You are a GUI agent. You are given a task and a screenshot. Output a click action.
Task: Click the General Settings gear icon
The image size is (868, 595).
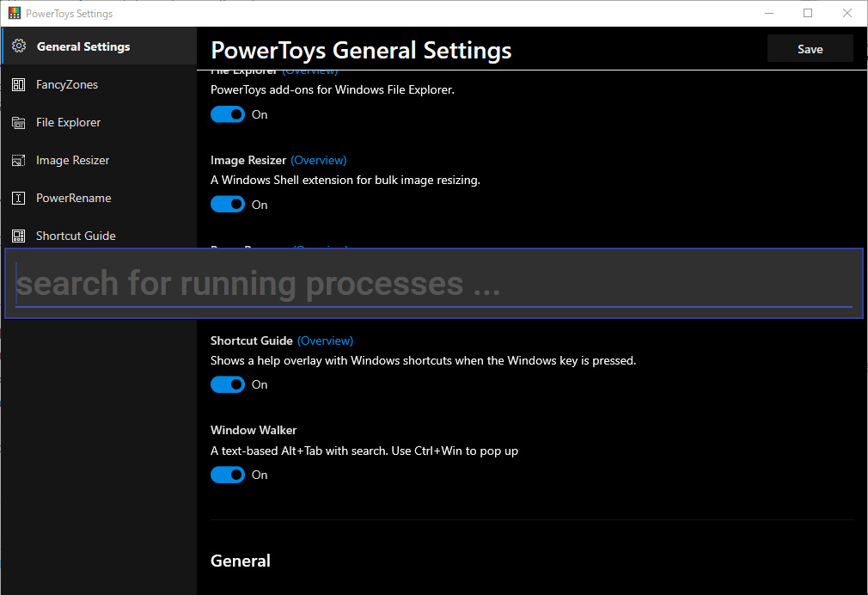tap(19, 46)
